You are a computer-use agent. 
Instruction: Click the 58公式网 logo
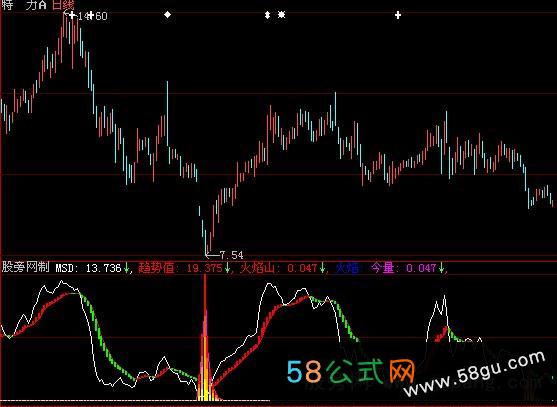[351, 371]
